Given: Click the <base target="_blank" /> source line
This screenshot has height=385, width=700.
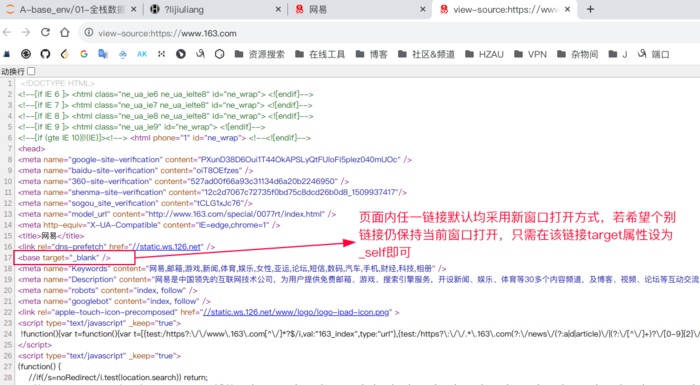Looking at the screenshot, I should 64,258.
